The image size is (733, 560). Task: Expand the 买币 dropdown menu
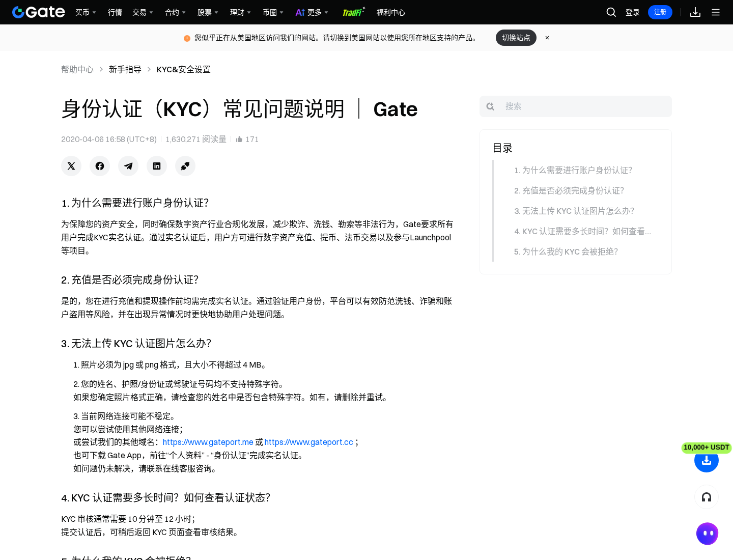coord(86,12)
